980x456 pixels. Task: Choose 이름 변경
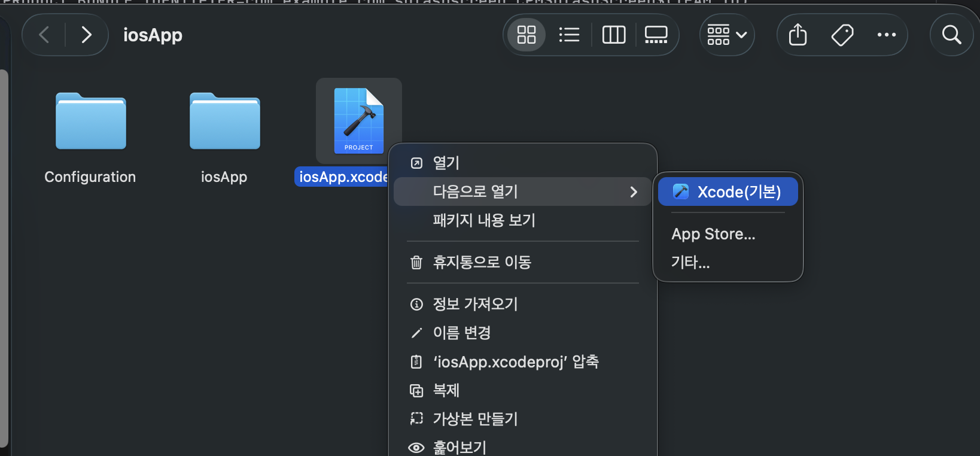click(522, 333)
